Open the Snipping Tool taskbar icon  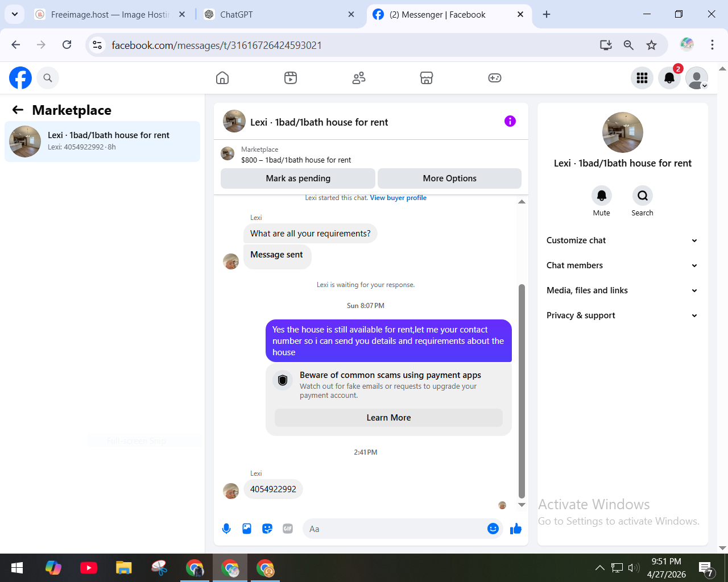click(x=159, y=568)
